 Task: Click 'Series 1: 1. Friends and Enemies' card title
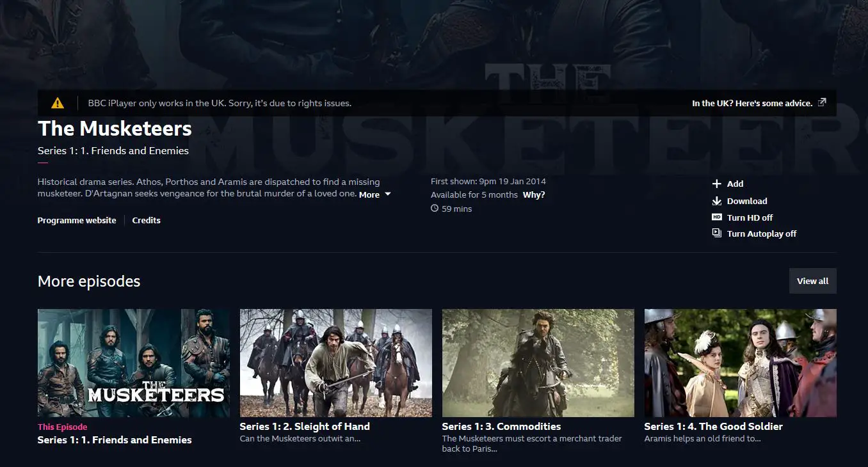(115, 439)
